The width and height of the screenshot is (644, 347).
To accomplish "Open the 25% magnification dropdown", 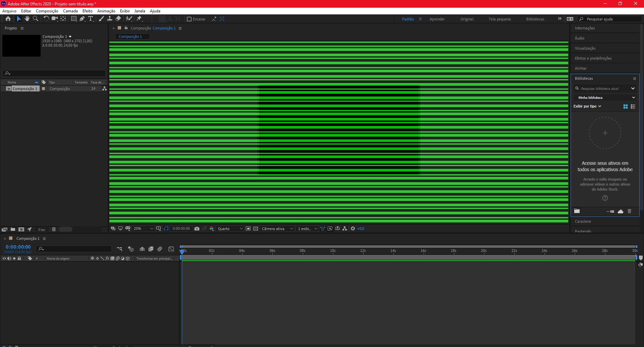I will point(143,229).
